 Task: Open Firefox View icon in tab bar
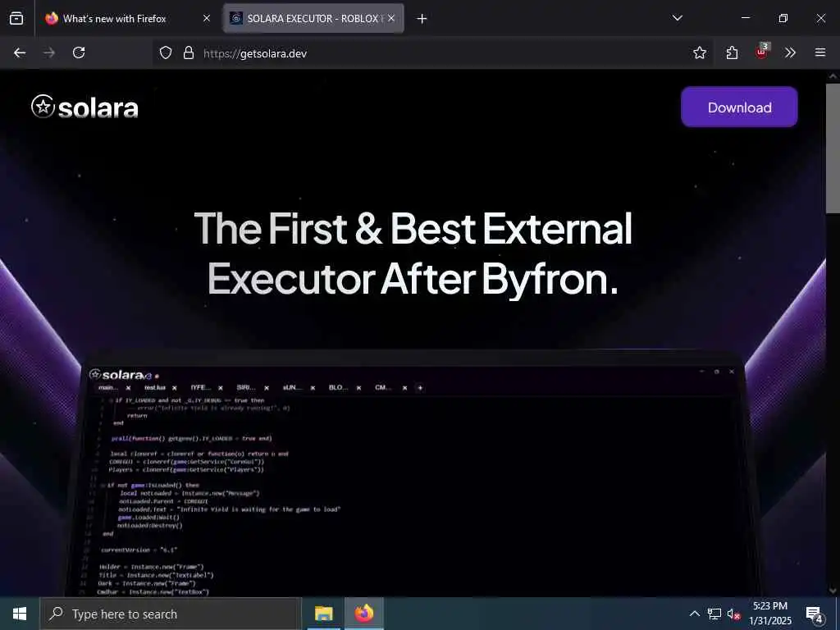tap(16, 19)
